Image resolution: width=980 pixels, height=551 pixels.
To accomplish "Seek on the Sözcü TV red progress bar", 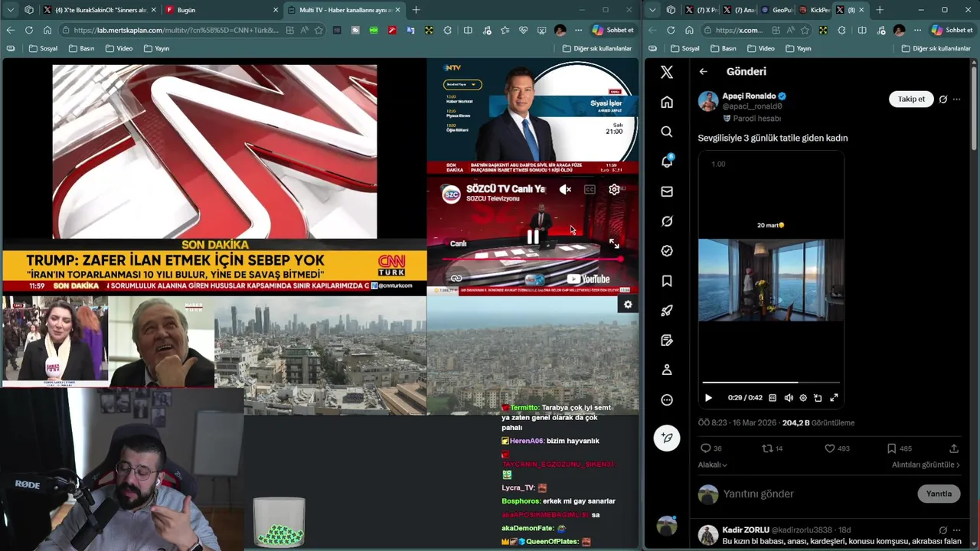I will pos(533,259).
